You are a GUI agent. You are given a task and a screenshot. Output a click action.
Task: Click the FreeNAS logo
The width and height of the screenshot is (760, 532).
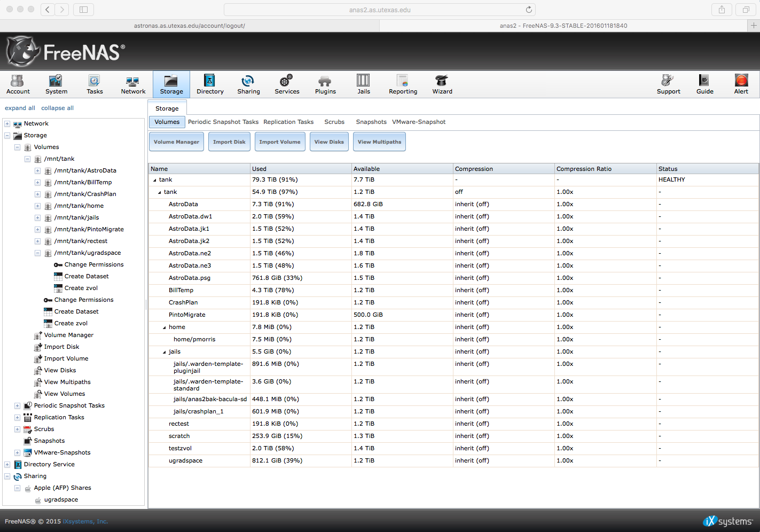pos(65,51)
